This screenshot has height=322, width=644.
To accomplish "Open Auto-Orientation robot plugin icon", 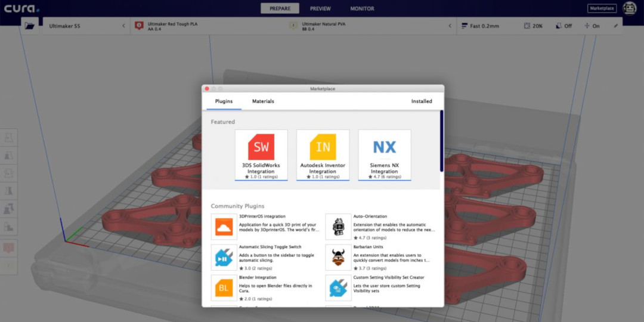I will pyautogui.click(x=339, y=227).
